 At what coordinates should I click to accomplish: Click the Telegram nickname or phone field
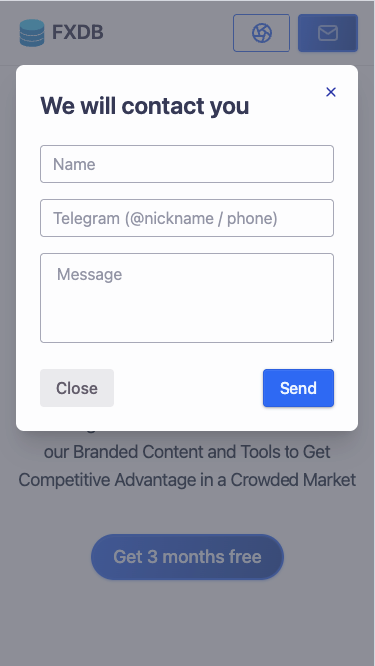(x=187, y=218)
